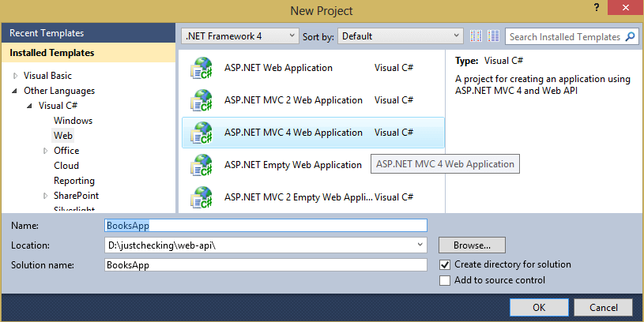Click into the Solution name field
The width and height of the screenshot is (644, 322).
[x=266, y=265]
